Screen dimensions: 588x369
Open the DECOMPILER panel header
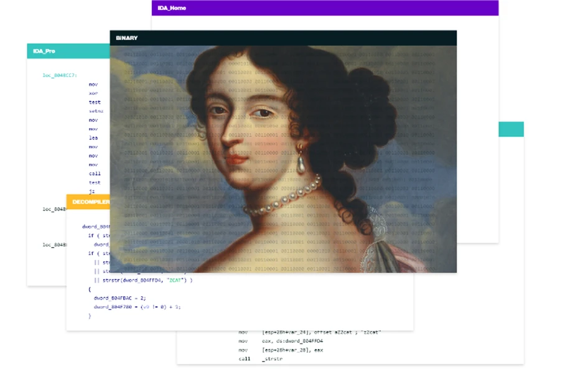click(88, 202)
